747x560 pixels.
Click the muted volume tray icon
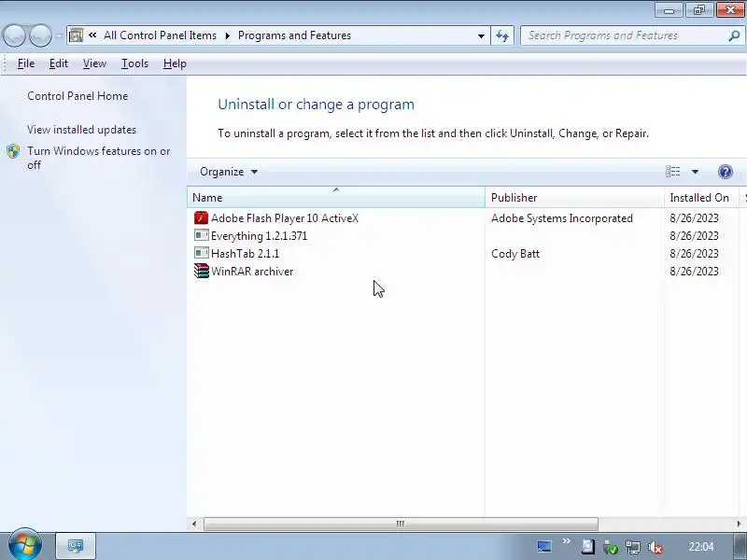pos(655,547)
